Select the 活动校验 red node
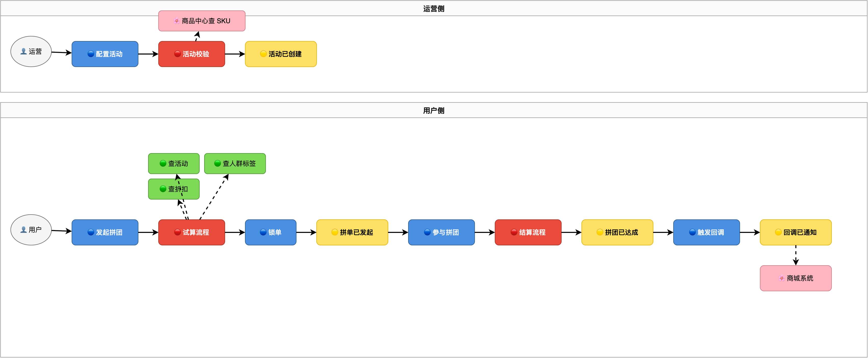Viewport: 868px width, 358px height. pyautogui.click(x=191, y=54)
